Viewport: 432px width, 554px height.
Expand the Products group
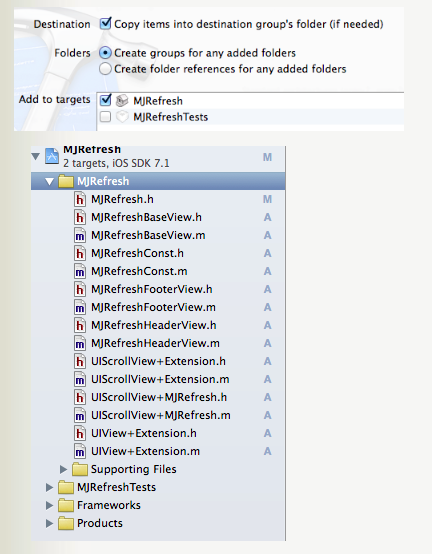pos(49,523)
